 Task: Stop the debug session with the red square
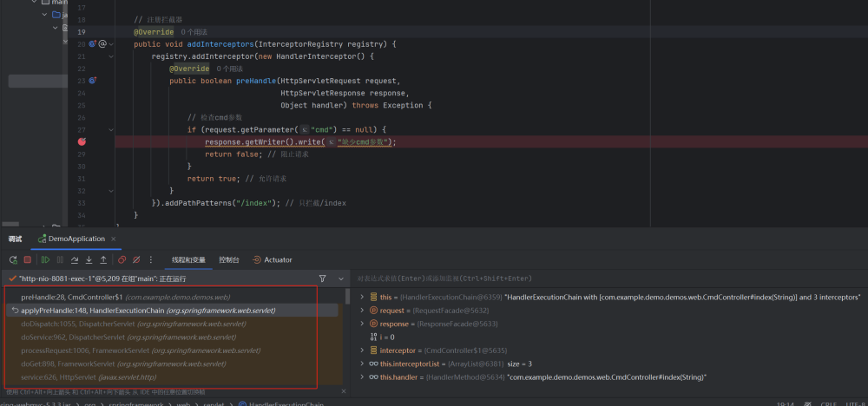[27, 259]
